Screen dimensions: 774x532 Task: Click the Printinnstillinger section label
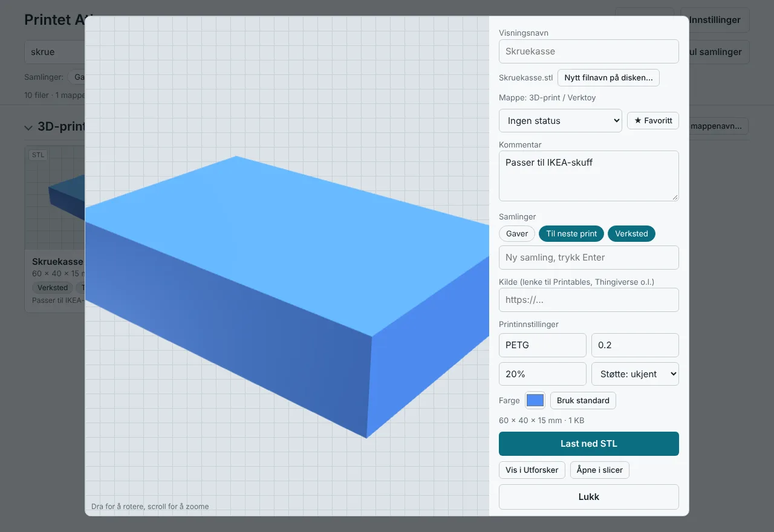pos(528,325)
